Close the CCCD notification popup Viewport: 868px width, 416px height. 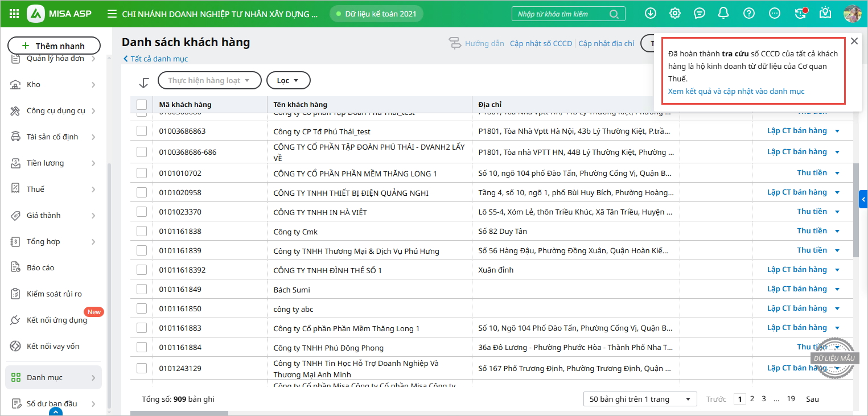(x=854, y=41)
